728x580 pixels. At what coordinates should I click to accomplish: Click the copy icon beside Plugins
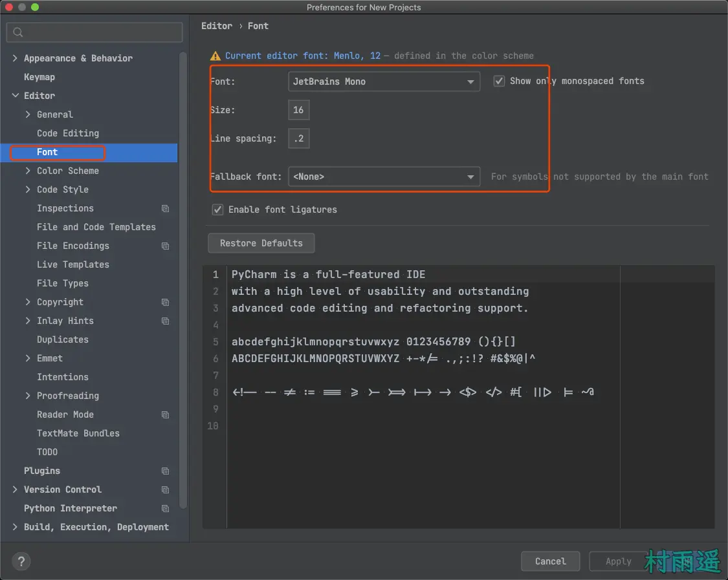tap(165, 471)
